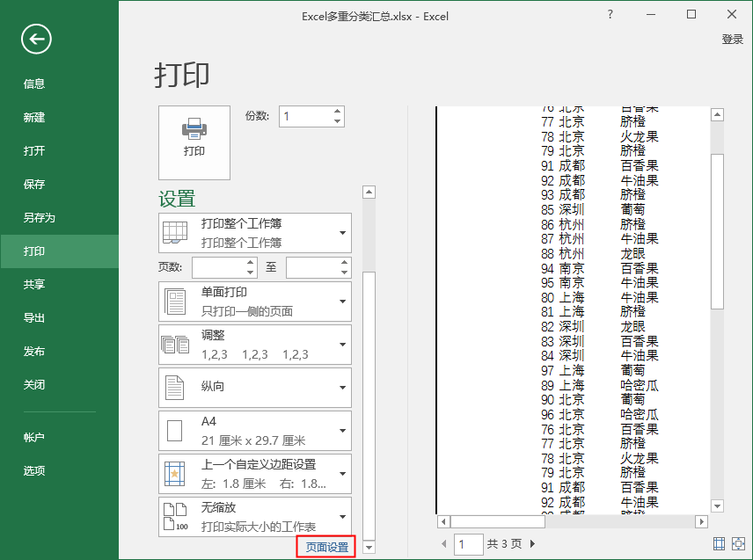Screen dimensions: 753x560
Task: Open the print entire workbook dropdown
Action: (255, 233)
